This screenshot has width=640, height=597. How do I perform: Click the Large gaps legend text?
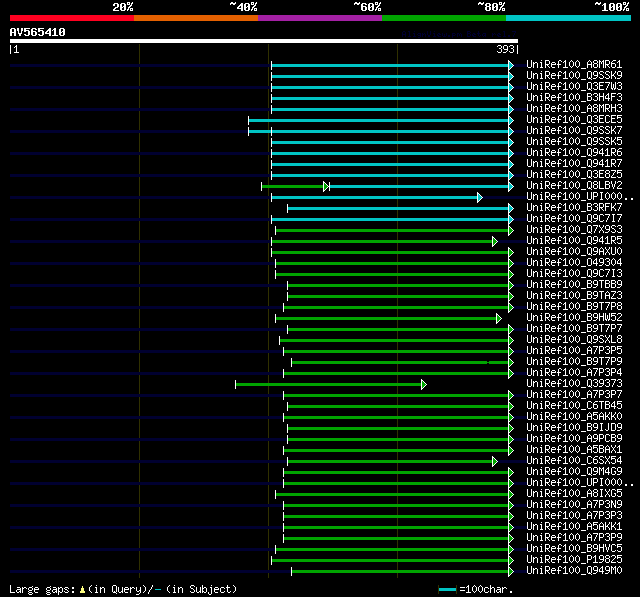click(123, 589)
